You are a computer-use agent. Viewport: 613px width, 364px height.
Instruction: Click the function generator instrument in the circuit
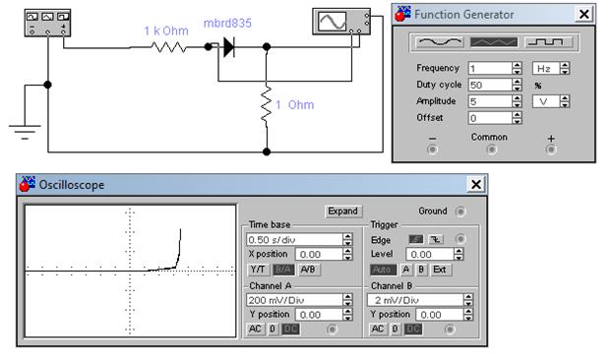tap(47, 23)
